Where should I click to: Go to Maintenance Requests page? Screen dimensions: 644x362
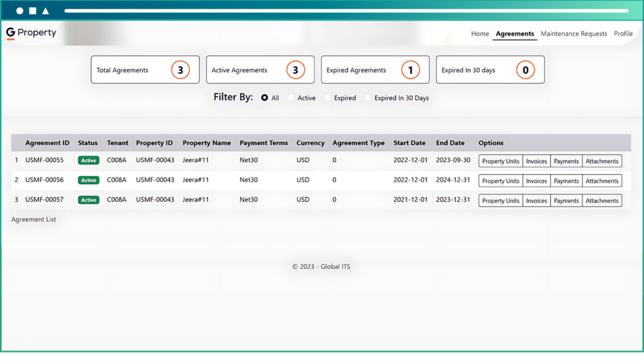pos(574,34)
